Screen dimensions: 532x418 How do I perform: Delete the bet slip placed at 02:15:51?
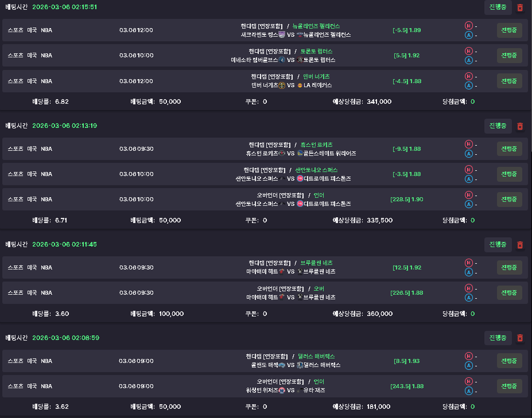pos(520,7)
